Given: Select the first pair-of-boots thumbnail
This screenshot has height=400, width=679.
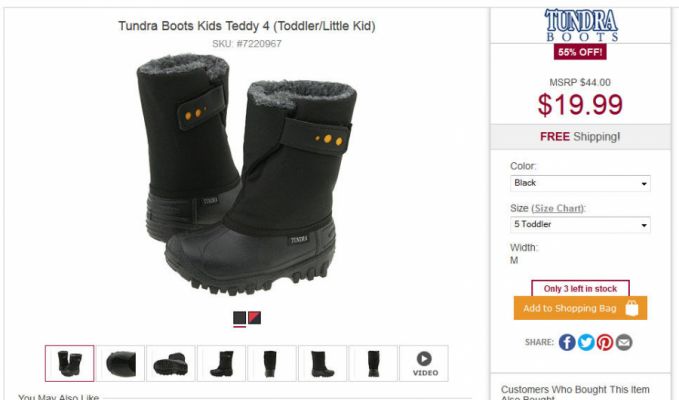Looking at the screenshot, I should coord(69,363).
